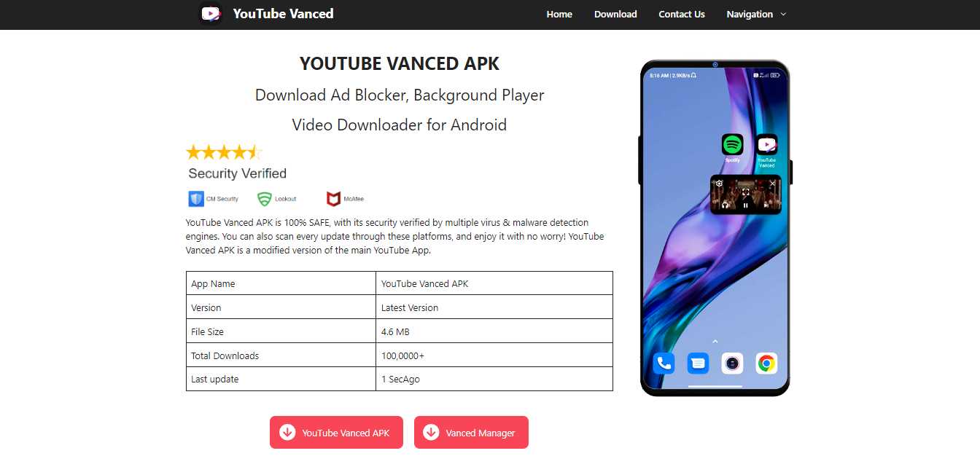Close the floating video player on phone
Viewport: 980px width, 456px height.
[773, 183]
